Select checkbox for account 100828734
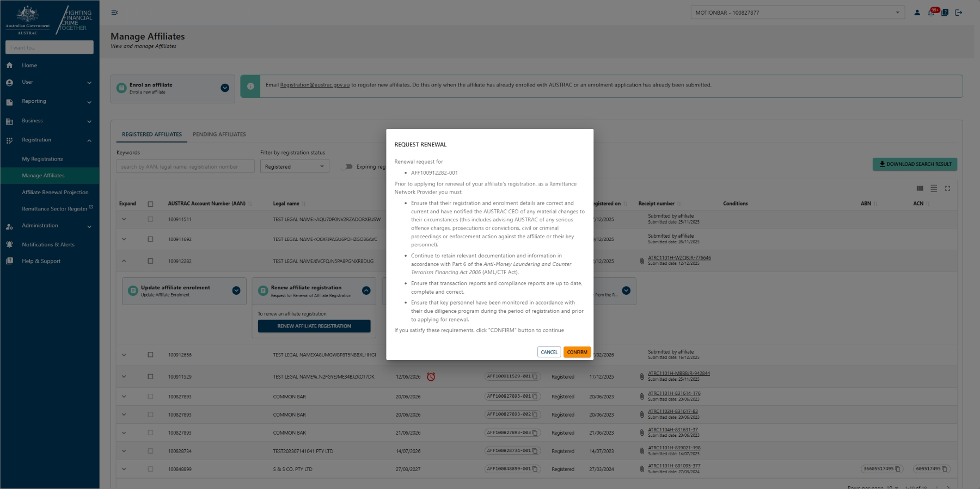The height and width of the screenshot is (489, 980). 150,451
